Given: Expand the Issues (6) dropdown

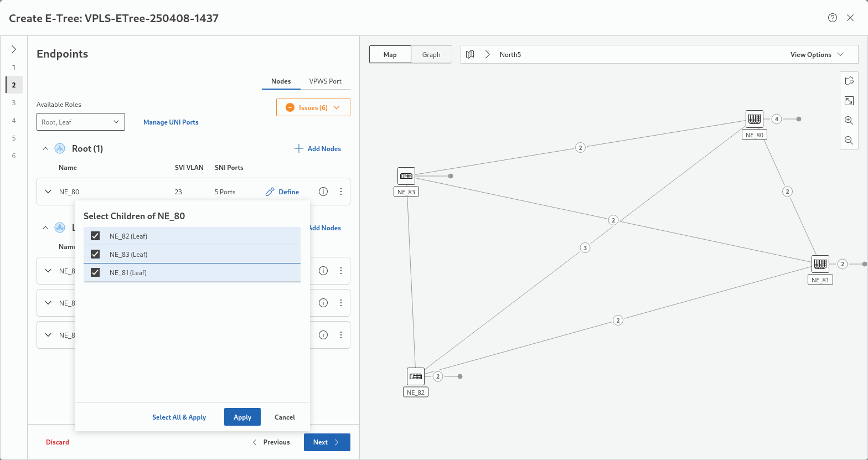Looking at the screenshot, I should (x=313, y=107).
